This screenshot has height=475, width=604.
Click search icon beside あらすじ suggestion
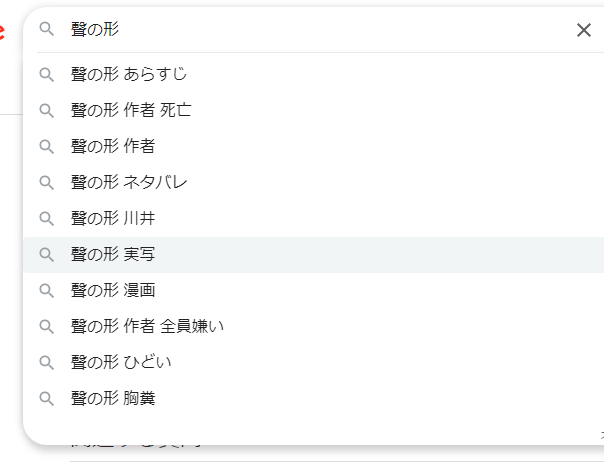point(46,74)
